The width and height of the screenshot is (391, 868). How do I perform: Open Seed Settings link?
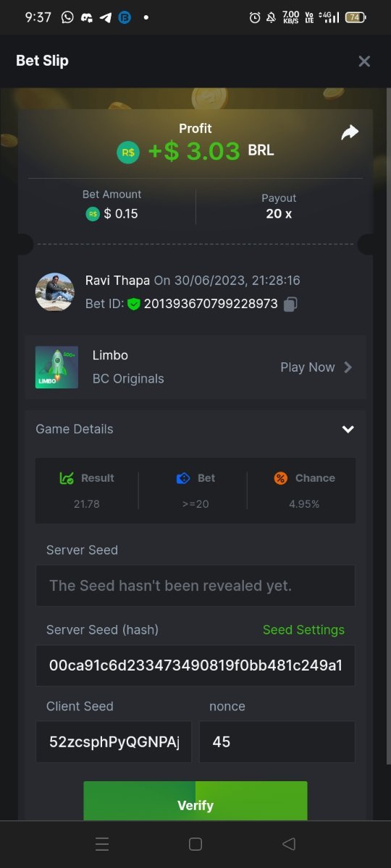303,629
